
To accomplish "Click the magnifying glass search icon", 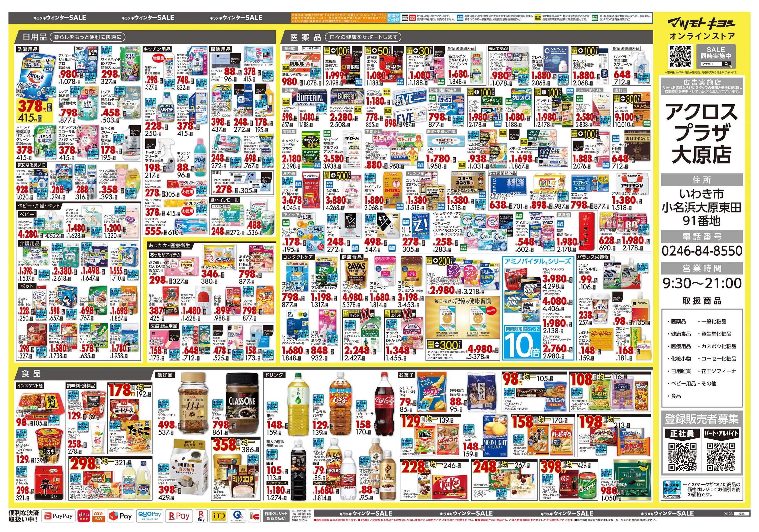I will coord(726,64).
